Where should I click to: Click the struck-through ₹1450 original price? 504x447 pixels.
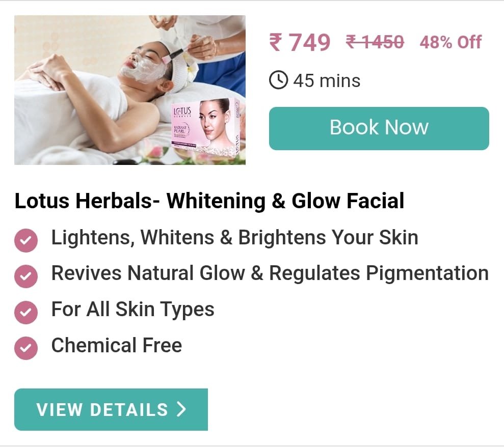pos(375,42)
